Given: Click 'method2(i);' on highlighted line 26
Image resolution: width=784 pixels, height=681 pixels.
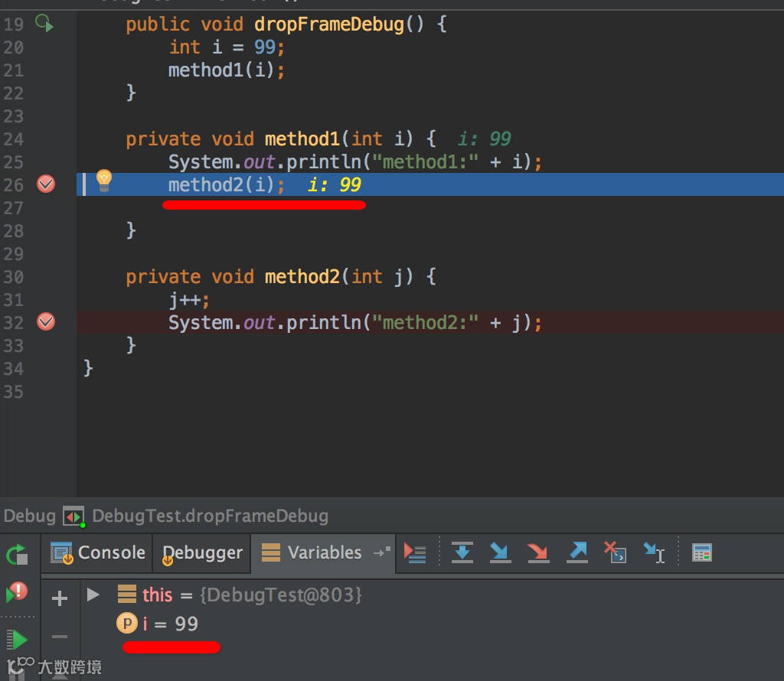Looking at the screenshot, I should click(226, 185).
